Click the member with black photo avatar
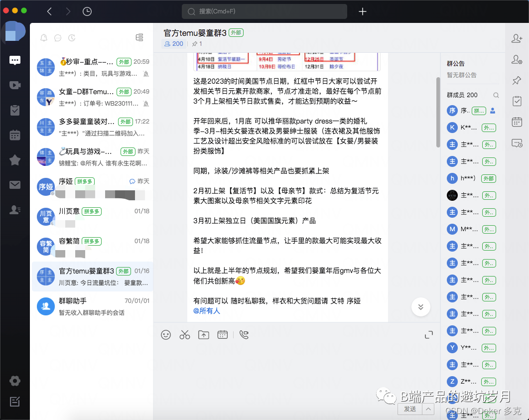 452,195
